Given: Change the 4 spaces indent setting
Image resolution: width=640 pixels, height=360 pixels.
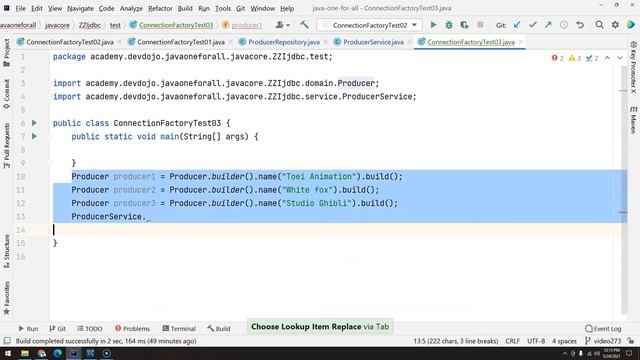Looking at the screenshot, I should point(564,341).
